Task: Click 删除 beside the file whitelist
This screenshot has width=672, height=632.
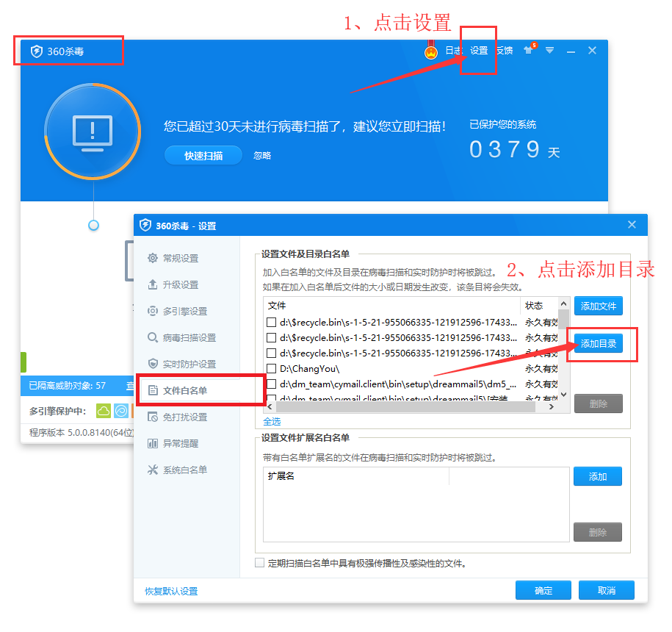Action: click(x=599, y=404)
